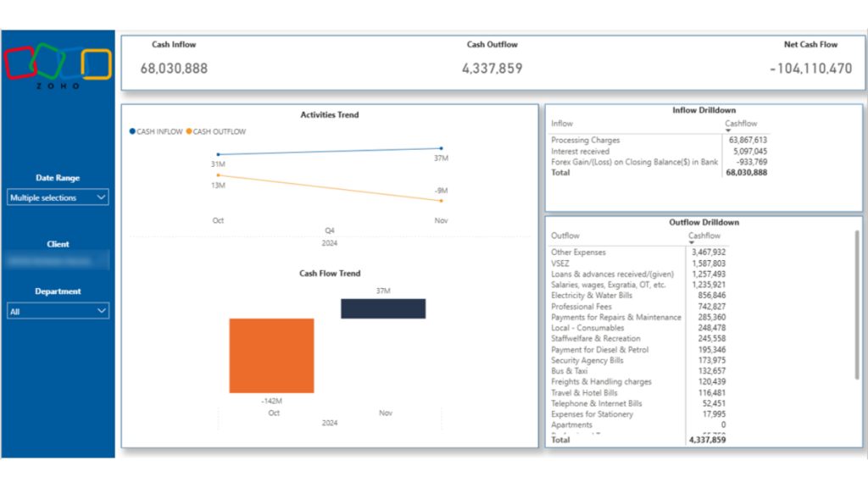Click the navy Nov bar in Cash Flow Trend
Viewport: 868px width, 488px height.
[383, 308]
